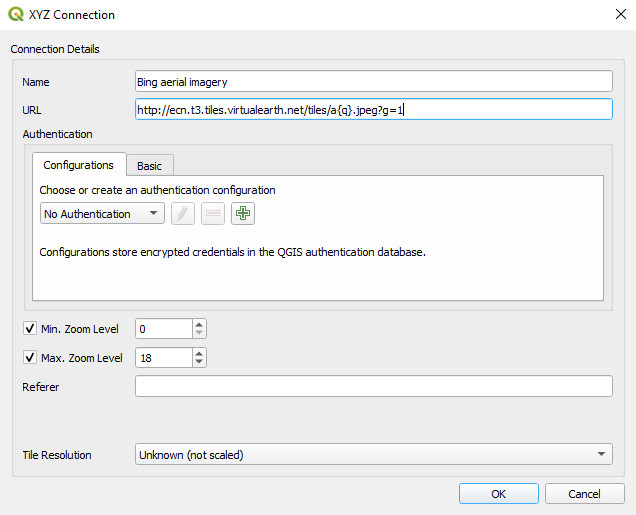Click the Configurations store encrypted credentials text
The height and width of the screenshot is (515, 636).
coord(232,252)
